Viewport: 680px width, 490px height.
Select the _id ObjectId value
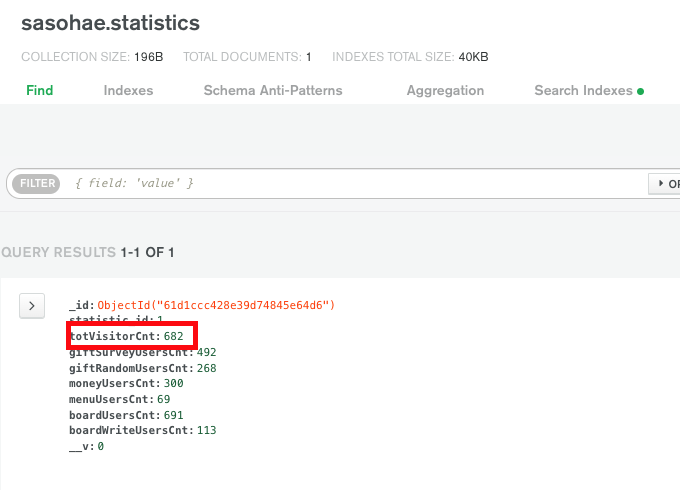216,305
